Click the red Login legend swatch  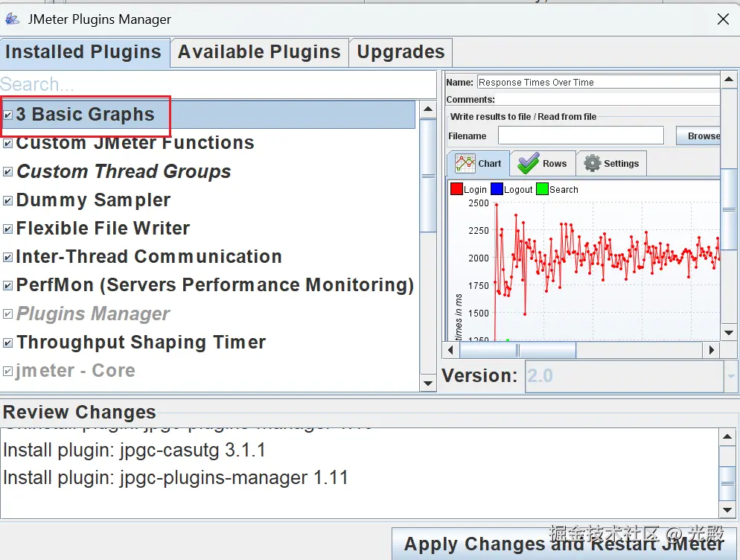point(456,189)
